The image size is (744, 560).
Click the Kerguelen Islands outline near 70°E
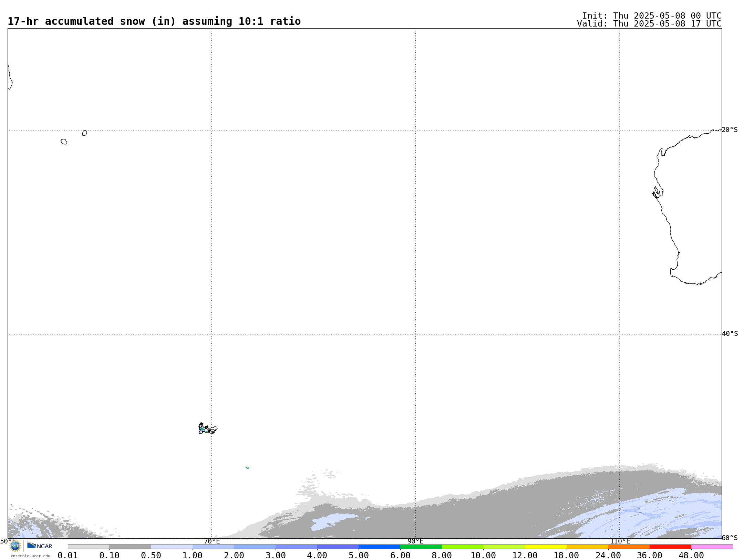coord(208,428)
